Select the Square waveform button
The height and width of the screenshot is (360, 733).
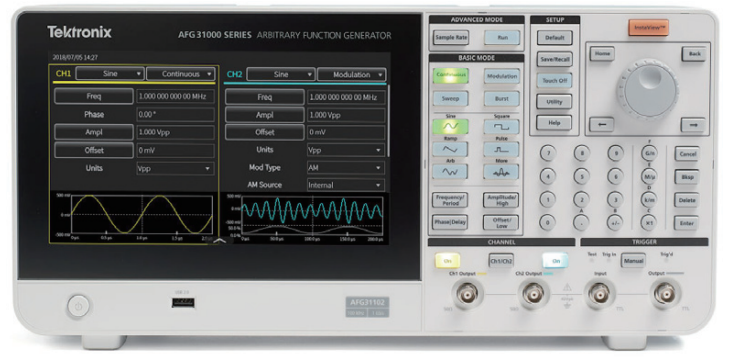[501, 127]
